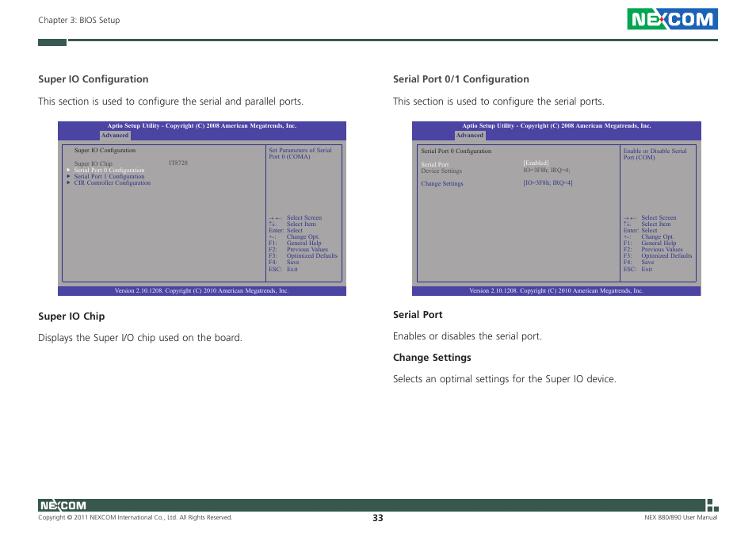
Task: Toggle the Serial Port [Enabled] value
Action: 536,163
